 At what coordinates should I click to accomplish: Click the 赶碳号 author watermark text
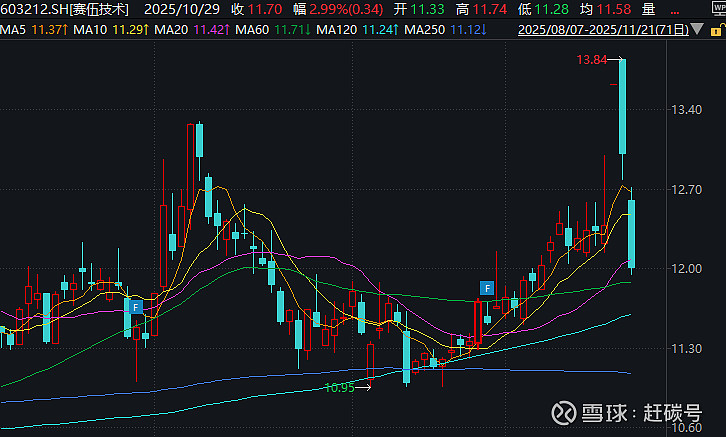pyautogui.click(x=670, y=414)
